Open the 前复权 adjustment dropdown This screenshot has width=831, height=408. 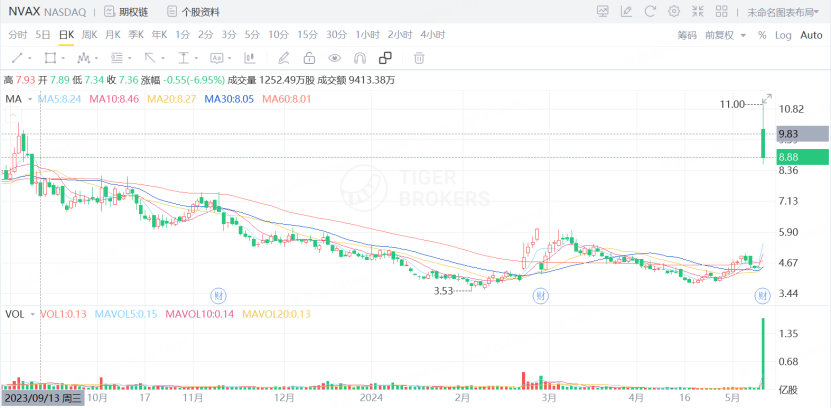point(725,35)
